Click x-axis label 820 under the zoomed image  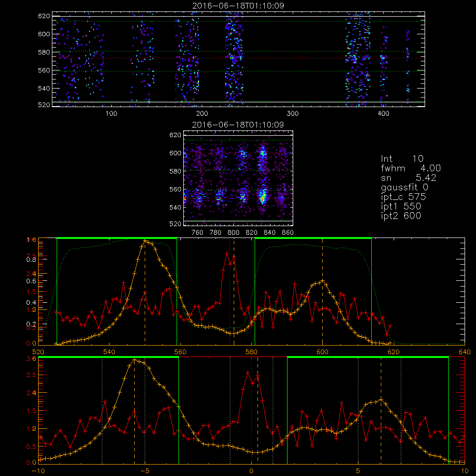pos(252,233)
